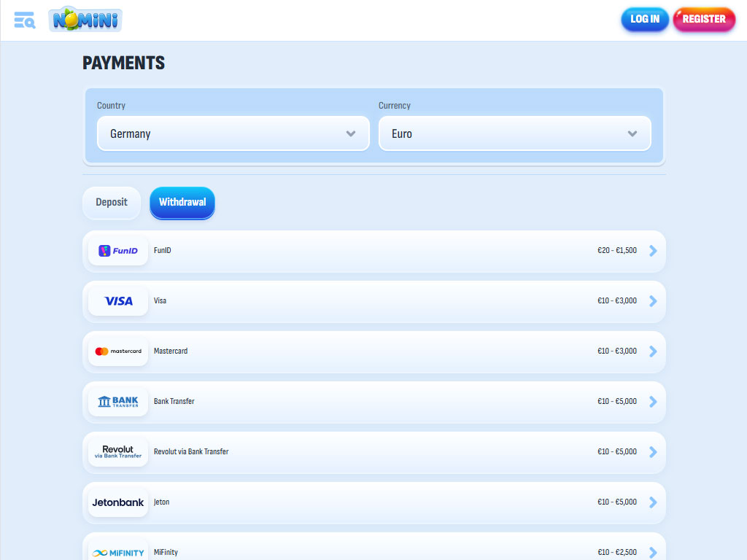Image resolution: width=747 pixels, height=560 pixels.
Task: Open the menu search icon
Action: tap(25, 20)
